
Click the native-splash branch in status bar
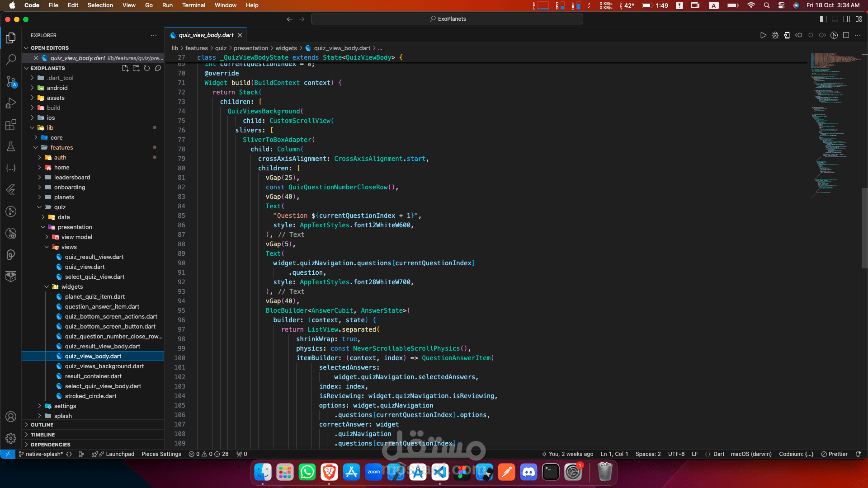pos(44,454)
